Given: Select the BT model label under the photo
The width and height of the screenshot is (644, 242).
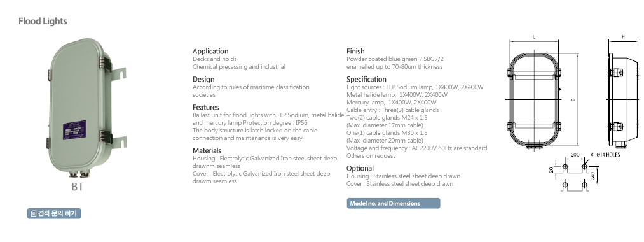Looking at the screenshot, I should point(77,187).
